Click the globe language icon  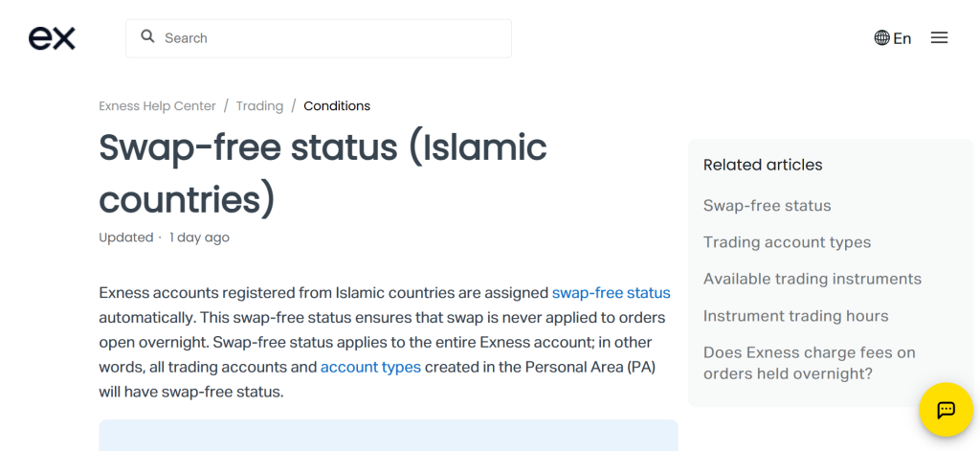tap(881, 38)
